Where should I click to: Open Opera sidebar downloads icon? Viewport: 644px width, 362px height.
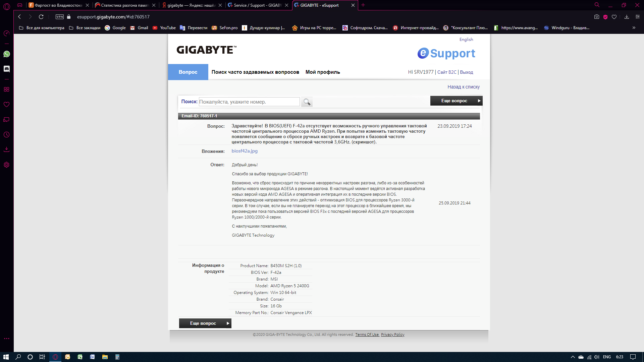[6, 149]
